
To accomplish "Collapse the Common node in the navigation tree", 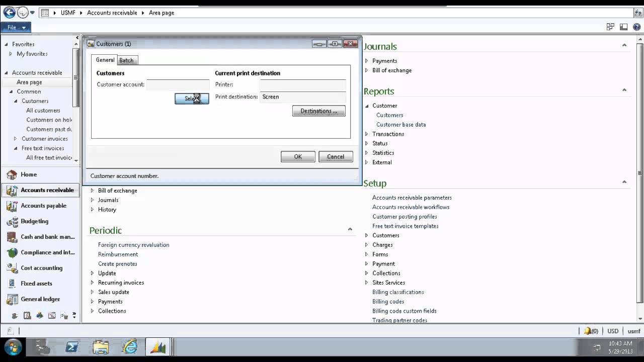I will pyautogui.click(x=11, y=92).
